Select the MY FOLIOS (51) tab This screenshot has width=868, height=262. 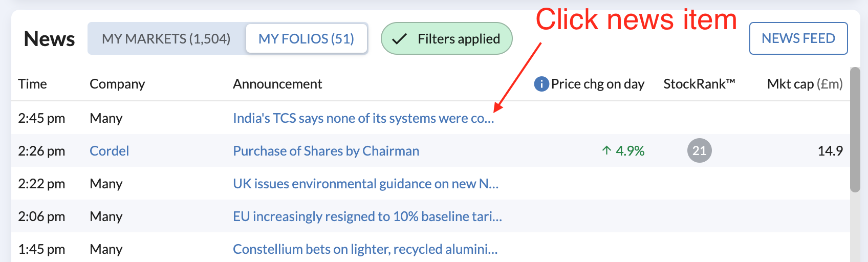(307, 38)
